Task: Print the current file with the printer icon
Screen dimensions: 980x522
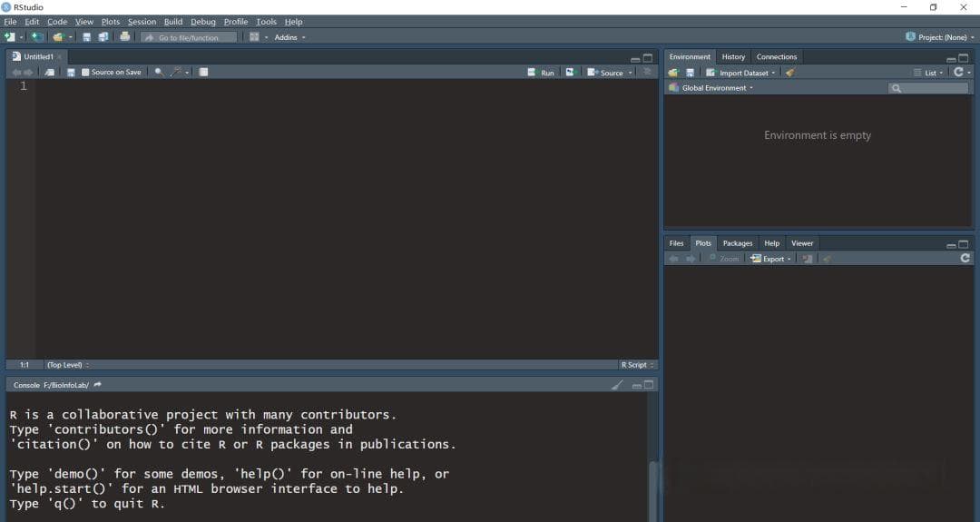Action: [x=125, y=37]
